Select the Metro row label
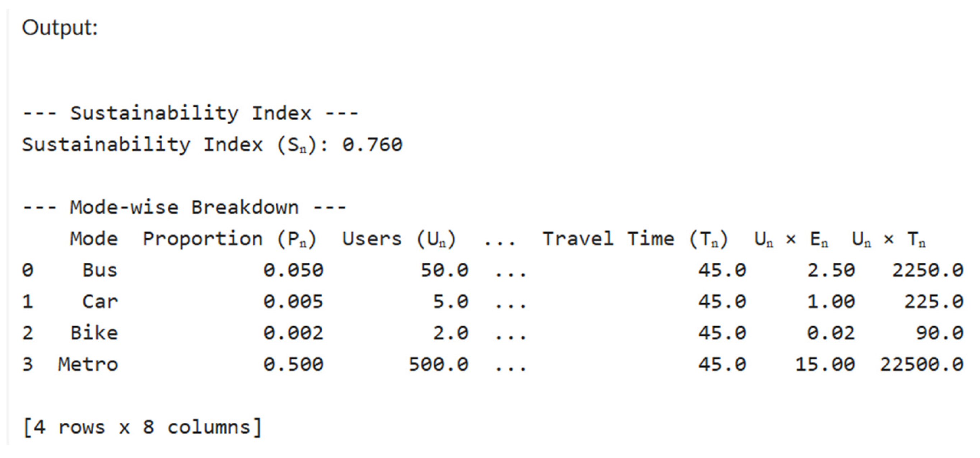This screenshot has height=458, width=980. point(88,364)
